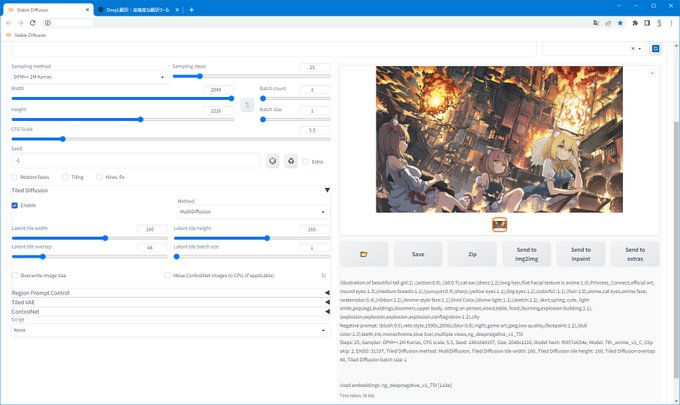
Task: Clear the styles selection x
Action: (633, 49)
